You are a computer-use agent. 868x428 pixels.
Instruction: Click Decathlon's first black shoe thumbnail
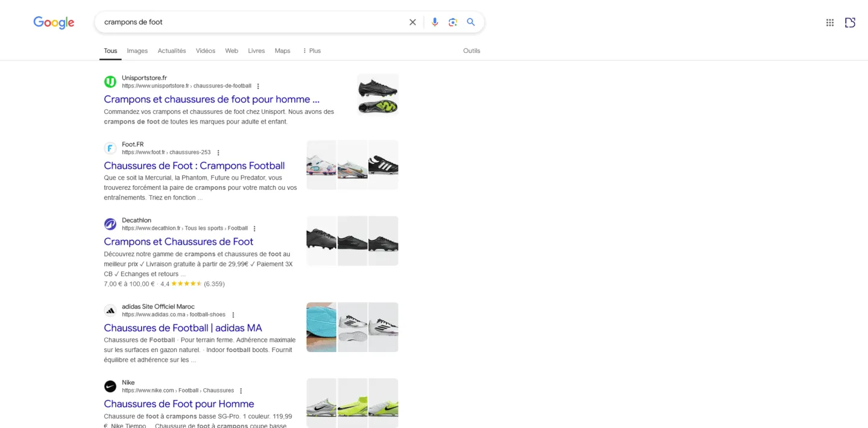321,241
